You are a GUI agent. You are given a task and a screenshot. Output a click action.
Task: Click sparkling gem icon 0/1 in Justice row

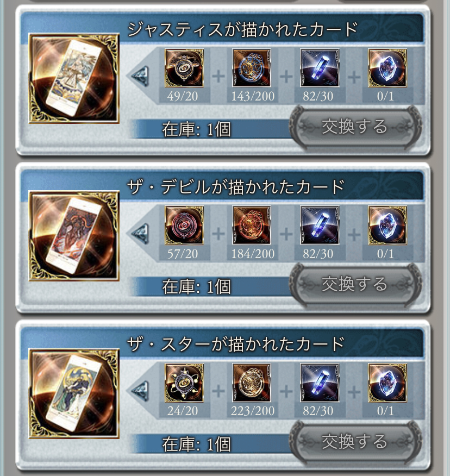(x=387, y=68)
